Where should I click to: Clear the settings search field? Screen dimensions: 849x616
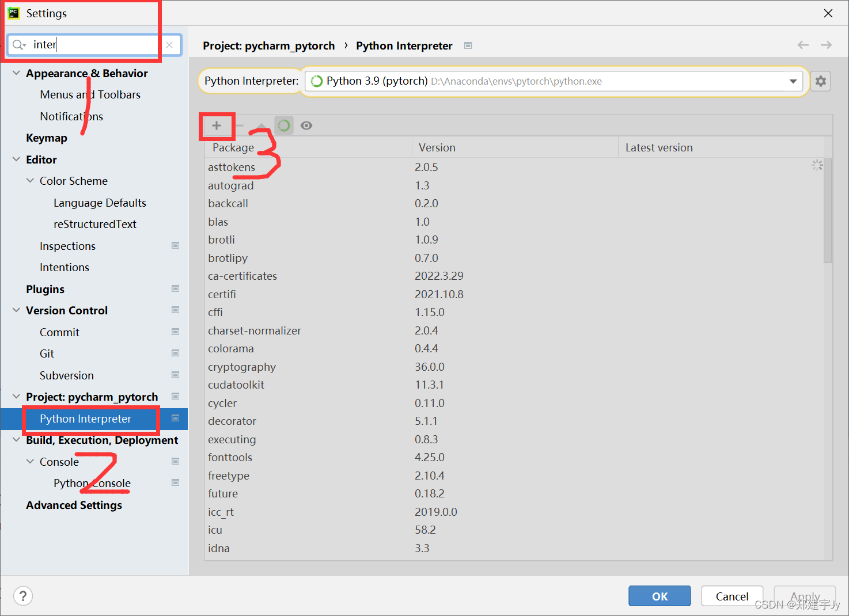(169, 45)
